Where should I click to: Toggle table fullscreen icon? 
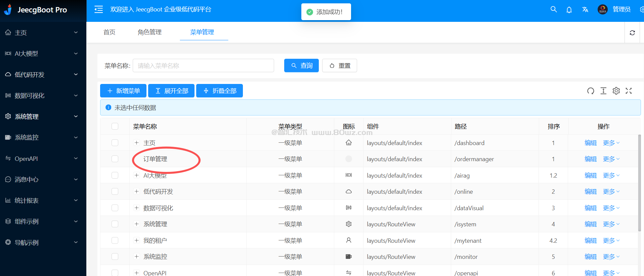click(629, 91)
